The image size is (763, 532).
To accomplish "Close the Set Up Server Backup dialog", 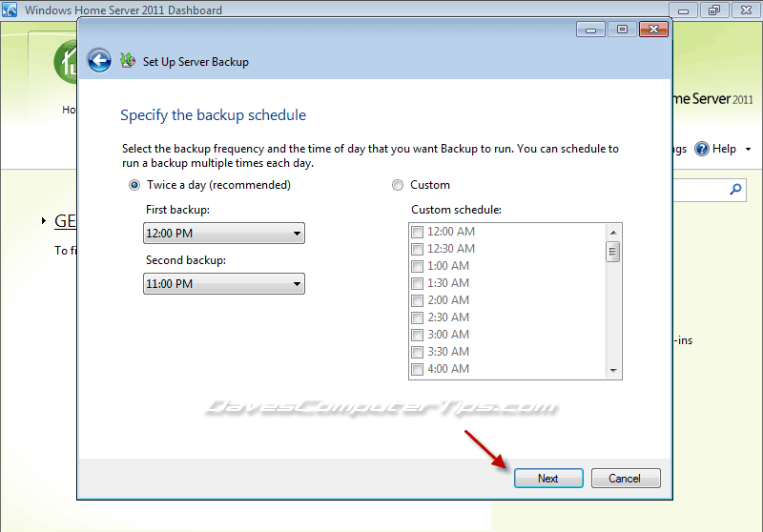I will click(x=653, y=30).
